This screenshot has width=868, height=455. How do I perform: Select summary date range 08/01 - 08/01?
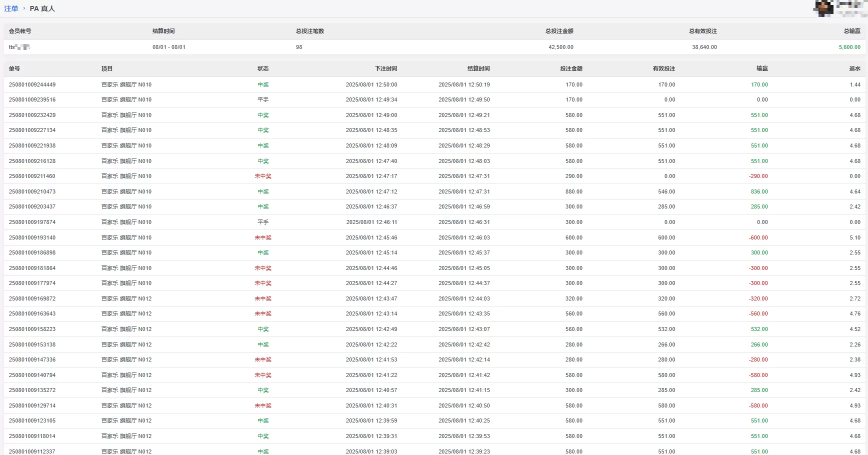point(169,47)
